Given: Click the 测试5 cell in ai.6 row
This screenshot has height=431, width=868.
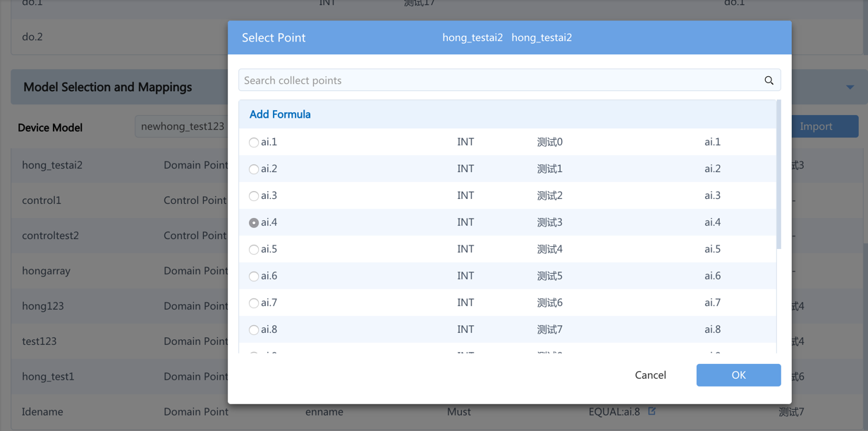Looking at the screenshot, I should point(549,276).
